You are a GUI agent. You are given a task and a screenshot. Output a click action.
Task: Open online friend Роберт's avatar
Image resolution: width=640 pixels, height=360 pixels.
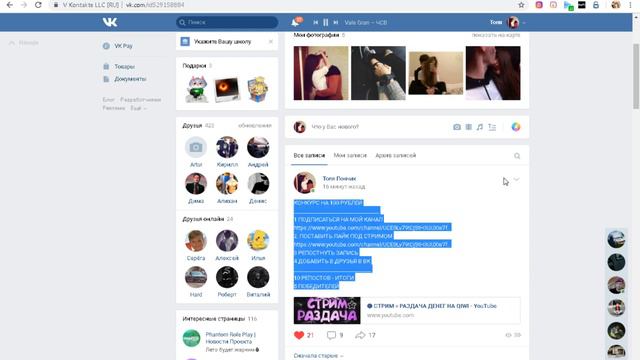pyautogui.click(x=227, y=277)
